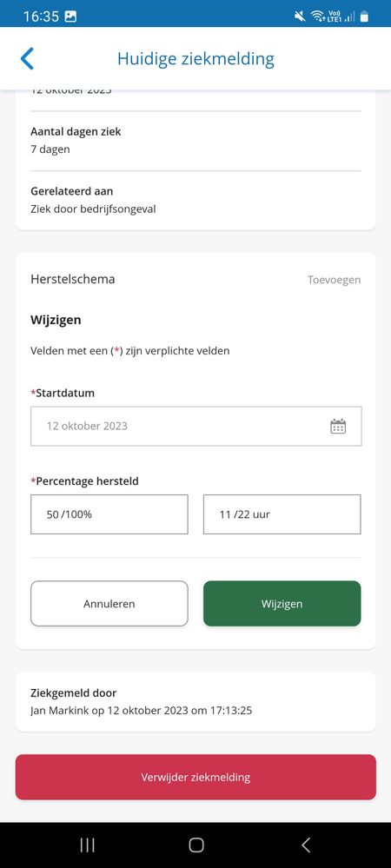
Task: Tap the Aantal dagen ziek row
Action: coord(195,141)
